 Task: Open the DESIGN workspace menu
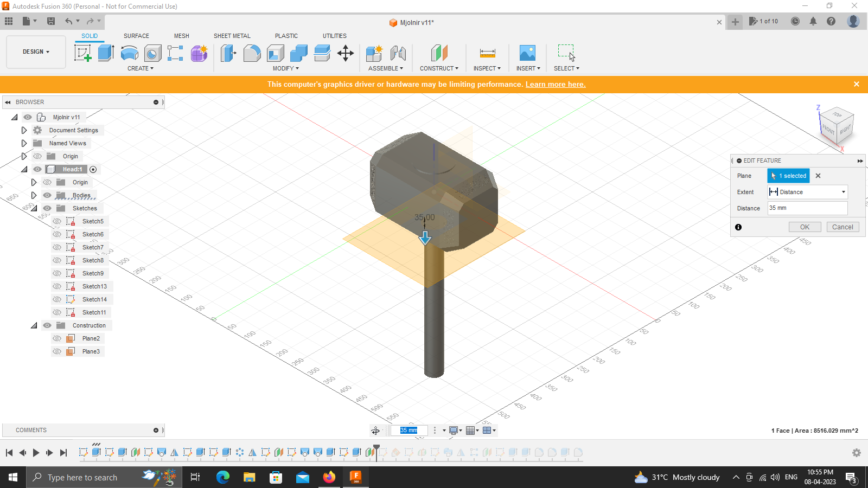tap(36, 52)
